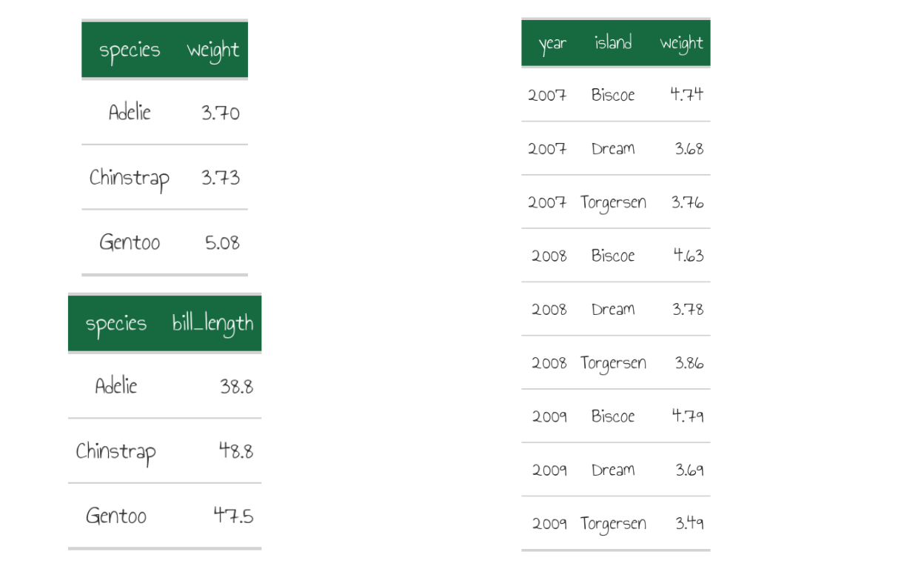Image resolution: width=924 pixels, height=569 pixels.
Task: Select the 2007 Biscoe weight 4.74
Action: (x=687, y=94)
